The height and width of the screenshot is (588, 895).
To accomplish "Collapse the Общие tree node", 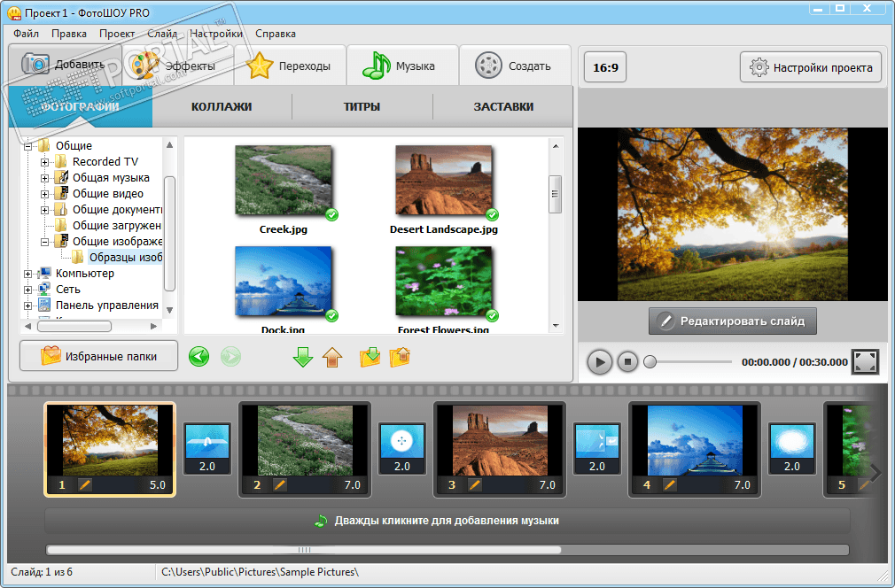I will (27, 147).
